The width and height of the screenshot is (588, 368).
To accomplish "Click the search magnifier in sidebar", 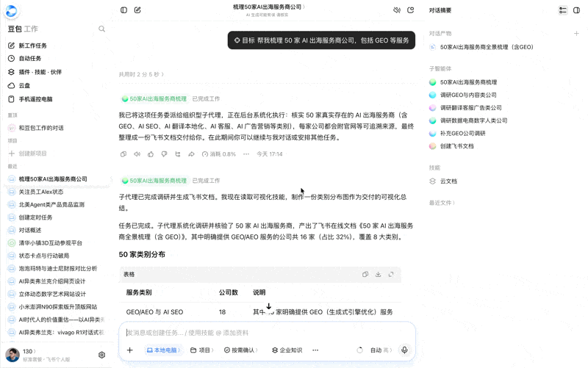I will coord(101,29).
